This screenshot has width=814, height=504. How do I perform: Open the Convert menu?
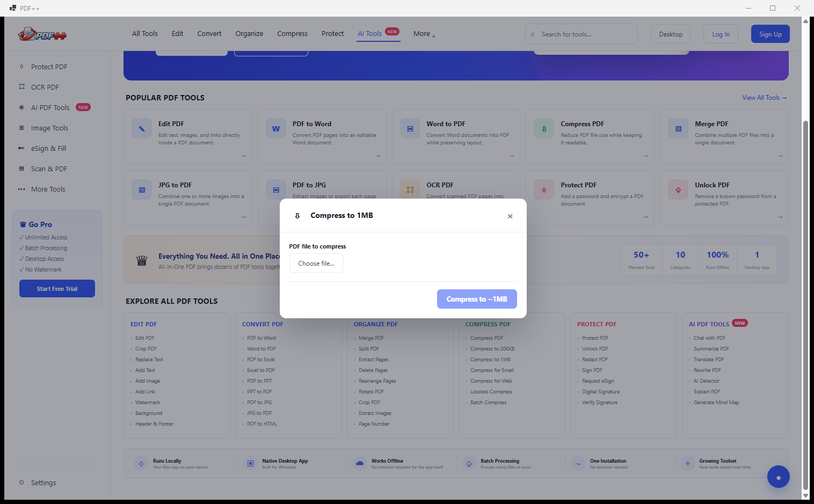[209, 34]
